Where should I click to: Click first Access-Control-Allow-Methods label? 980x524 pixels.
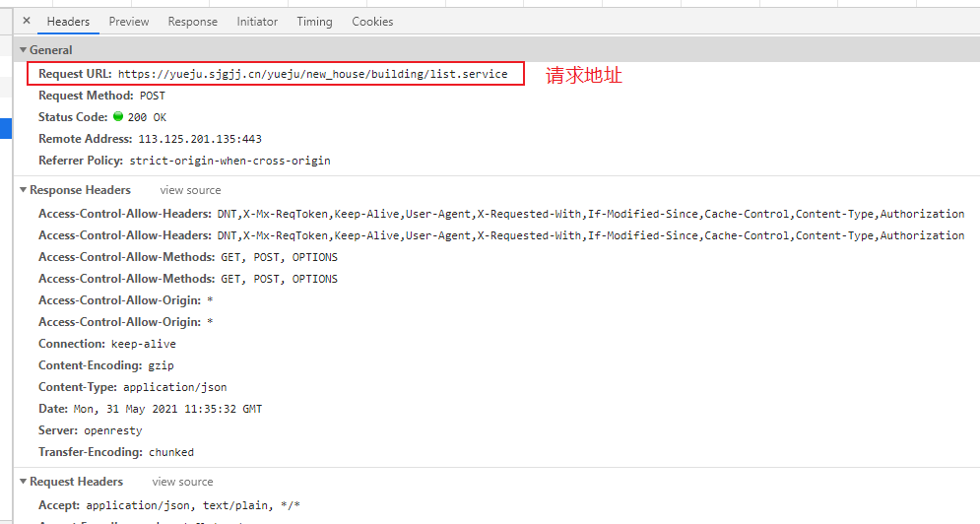127,257
